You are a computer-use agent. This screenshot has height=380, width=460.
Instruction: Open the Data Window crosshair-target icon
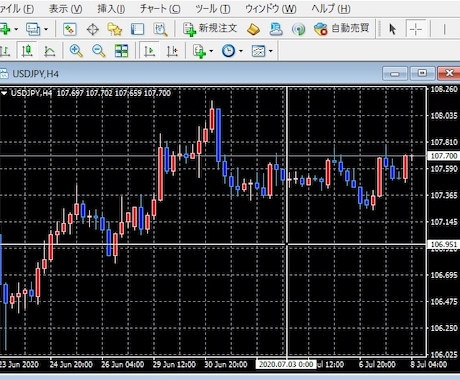93,29
